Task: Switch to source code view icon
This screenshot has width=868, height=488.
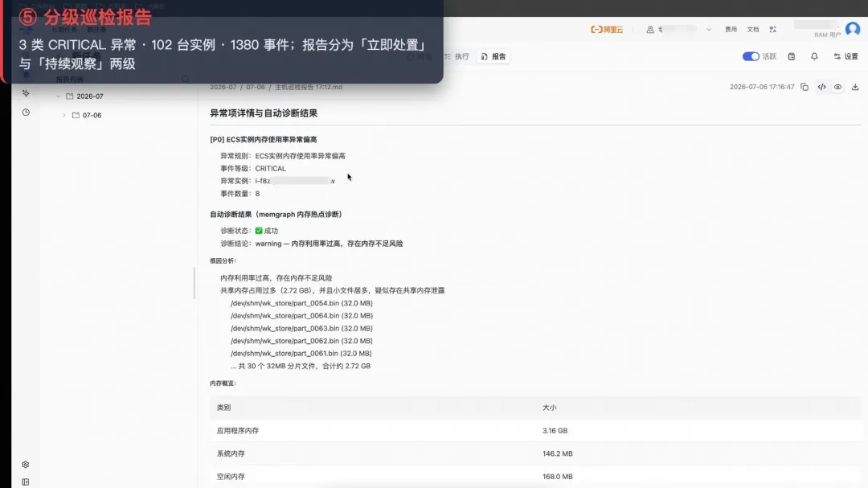Action: 821,87
